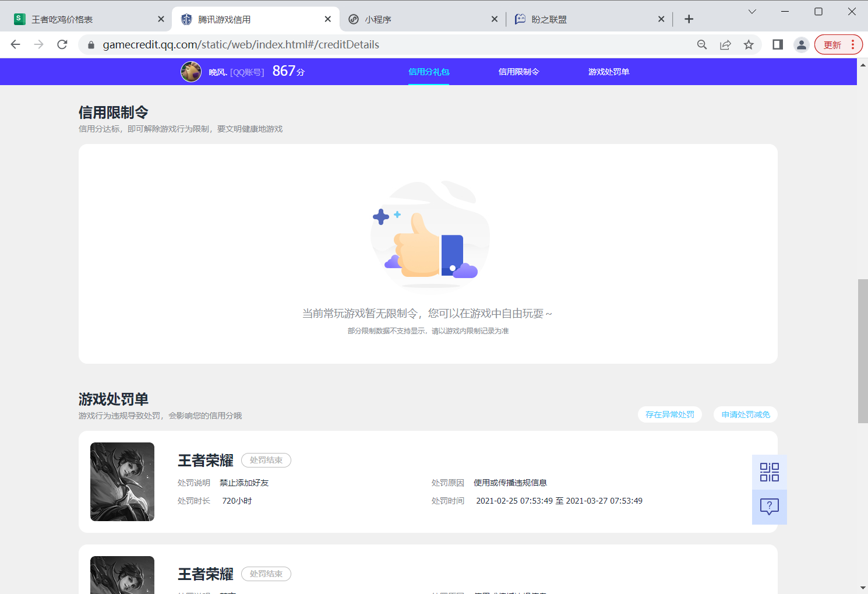Image resolution: width=868 pixels, height=594 pixels.
Task: Open the zoom magnifier icon in address bar
Action: 702,44
